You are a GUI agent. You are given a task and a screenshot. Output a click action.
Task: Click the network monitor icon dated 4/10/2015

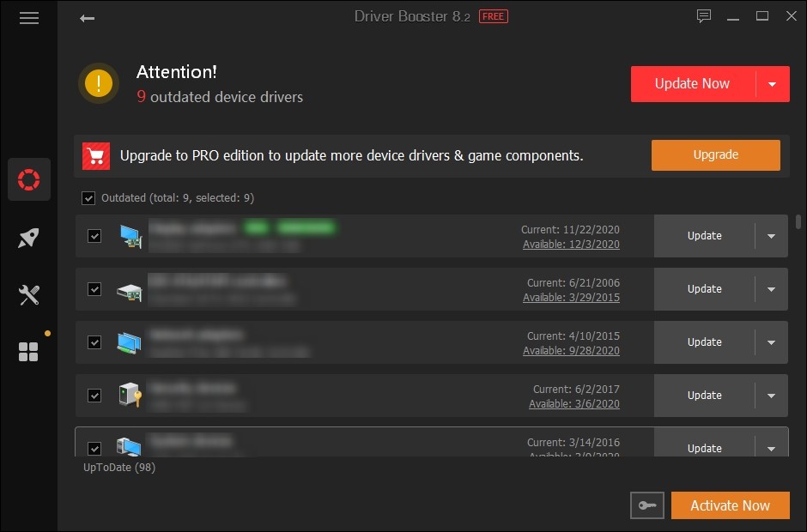pyautogui.click(x=129, y=343)
